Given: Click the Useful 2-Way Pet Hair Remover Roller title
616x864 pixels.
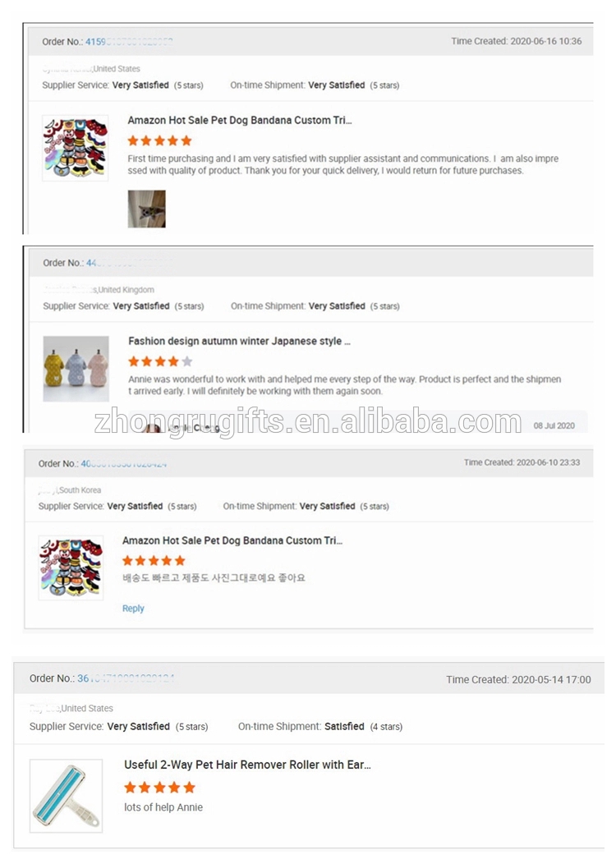Looking at the screenshot, I should pyautogui.click(x=247, y=765).
